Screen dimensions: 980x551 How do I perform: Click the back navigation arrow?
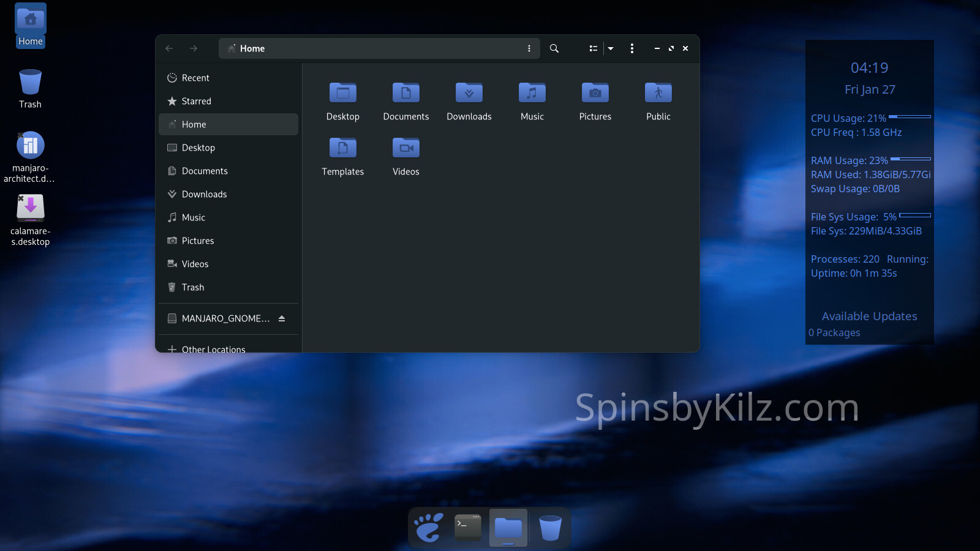click(x=170, y=48)
